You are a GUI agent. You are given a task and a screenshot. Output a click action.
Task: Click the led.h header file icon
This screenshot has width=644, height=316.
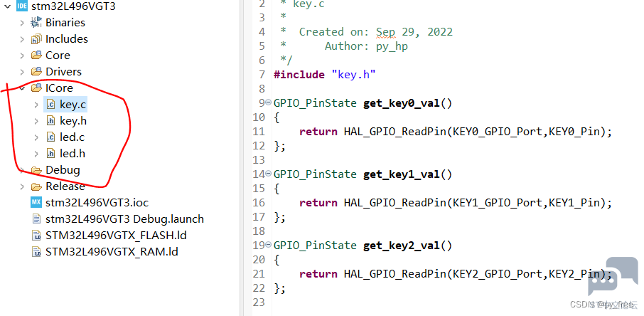click(x=50, y=154)
